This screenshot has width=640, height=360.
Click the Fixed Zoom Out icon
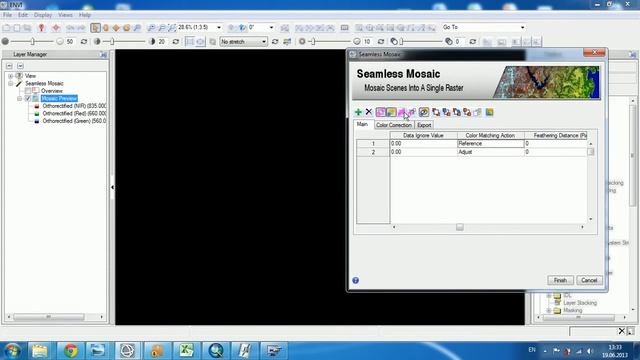162,28
